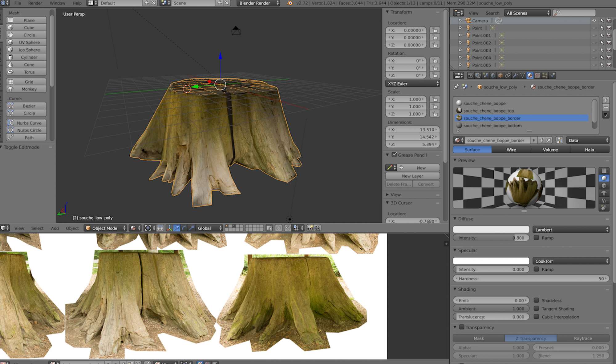Collapse the Transform panel
Viewport: 616px width, 364px height.
(388, 12)
